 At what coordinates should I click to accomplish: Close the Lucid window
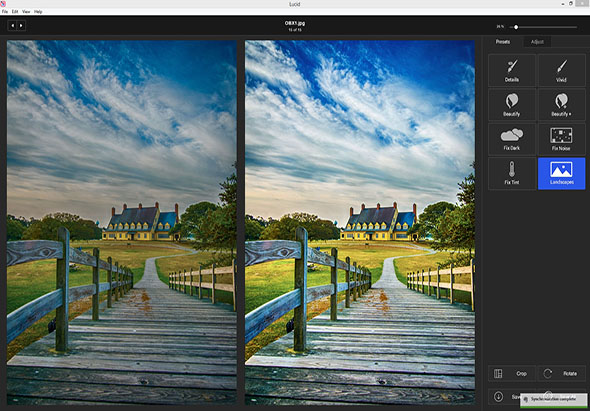(x=582, y=3)
